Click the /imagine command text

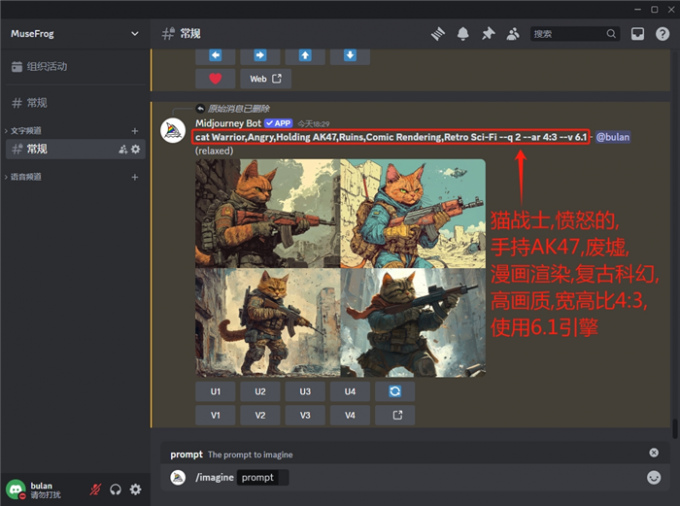(214, 477)
